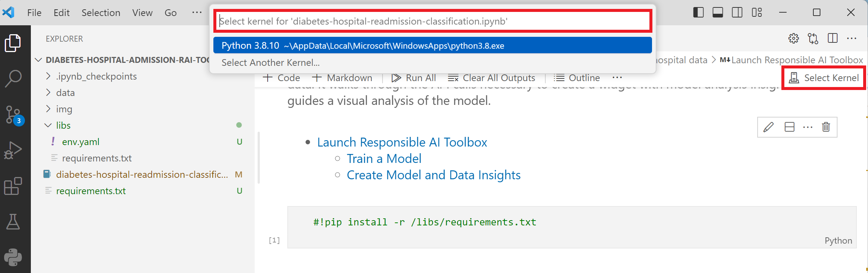Follow the Launch Responsible AI Toolbox link
The height and width of the screenshot is (273, 868).
click(x=402, y=142)
